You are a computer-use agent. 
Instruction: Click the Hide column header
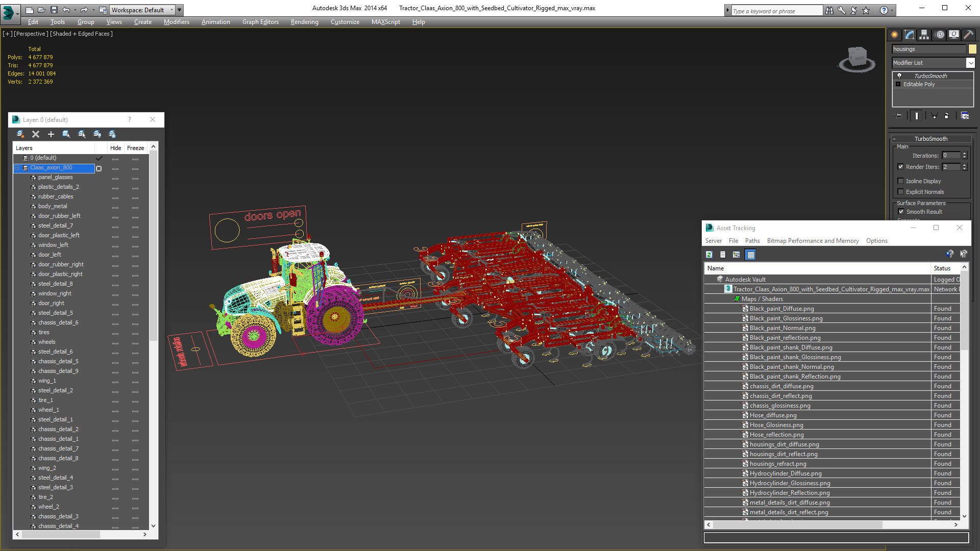115,148
